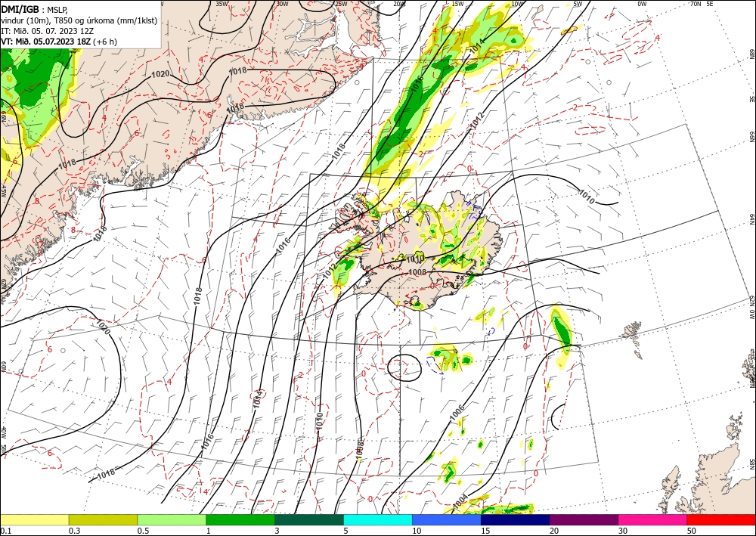Choose the purple 20 mm legend swatch

(584, 519)
